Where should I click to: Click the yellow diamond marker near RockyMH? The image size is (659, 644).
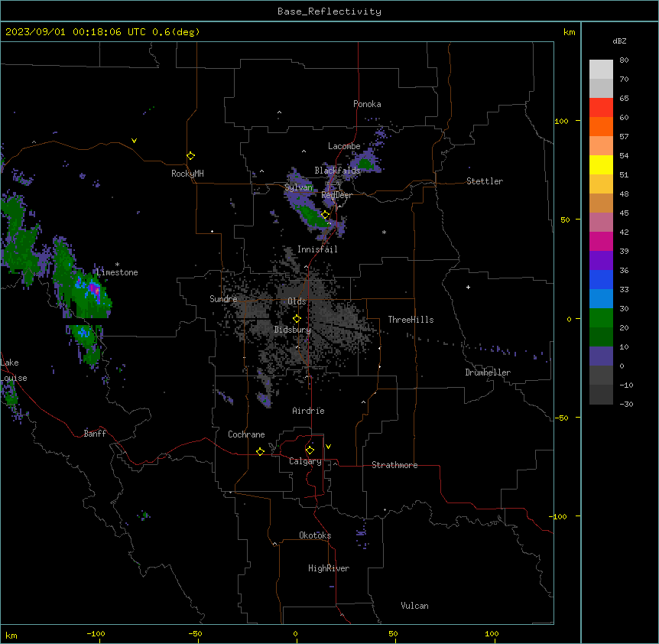pyautogui.click(x=191, y=156)
